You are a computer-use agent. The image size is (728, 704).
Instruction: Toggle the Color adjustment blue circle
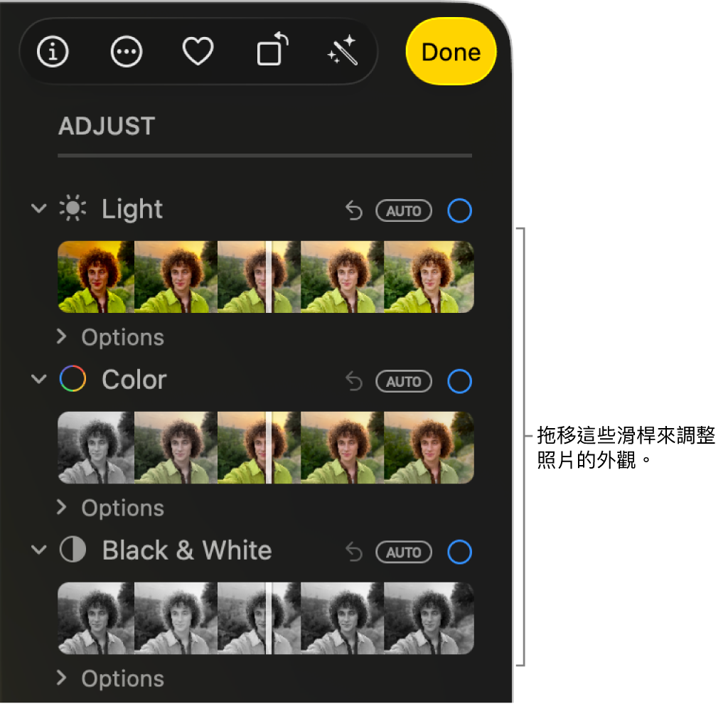click(459, 381)
